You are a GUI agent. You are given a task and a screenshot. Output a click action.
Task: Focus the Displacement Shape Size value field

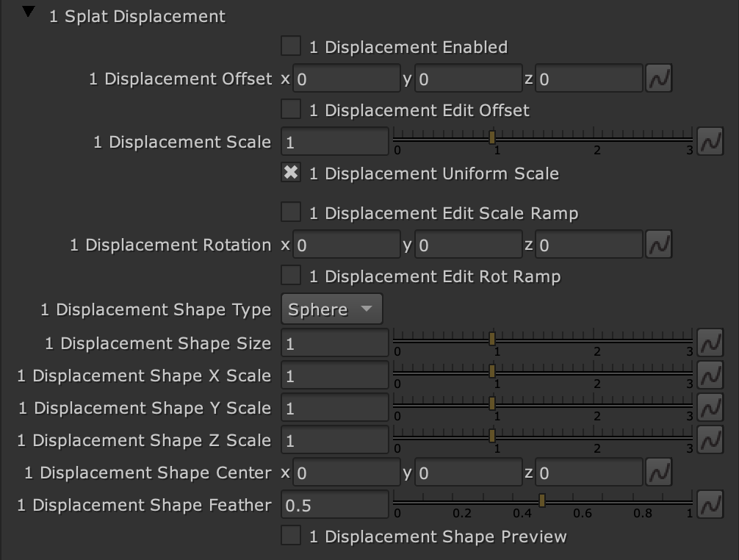[x=335, y=343]
